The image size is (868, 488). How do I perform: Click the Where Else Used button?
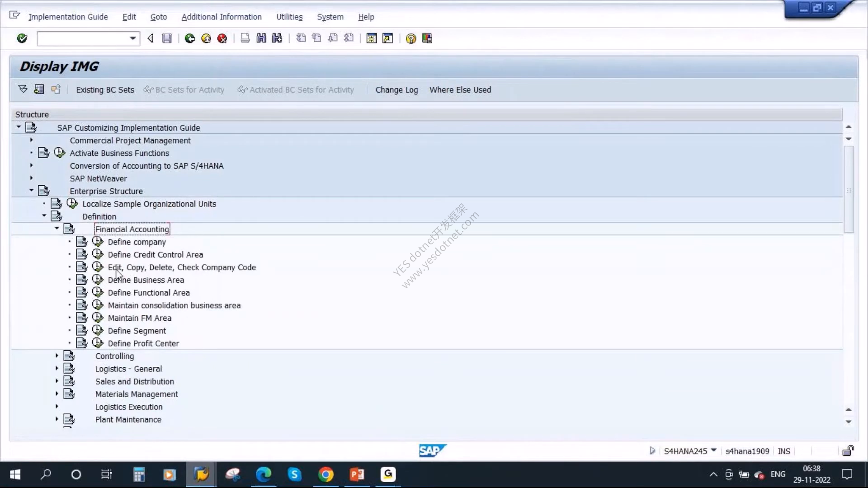coord(460,89)
